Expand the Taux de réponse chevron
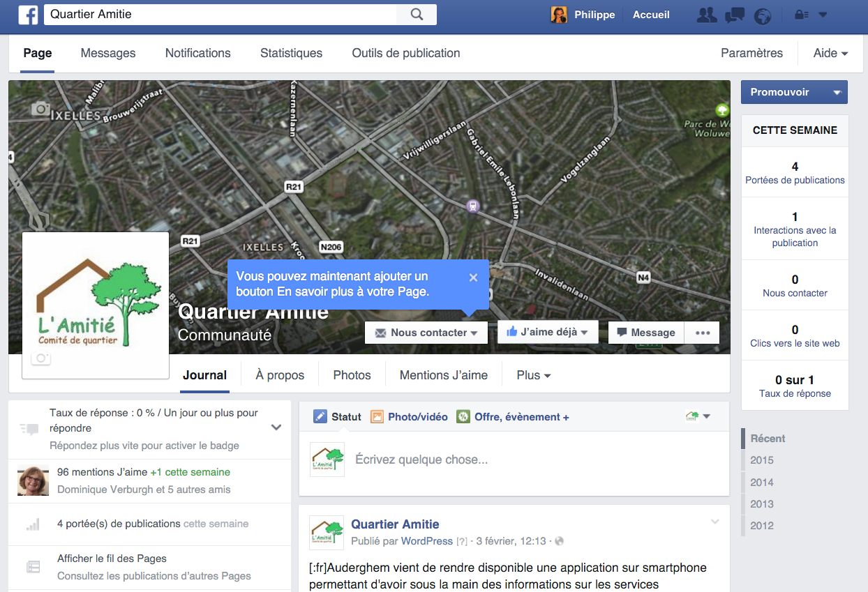 coord(276,427)
